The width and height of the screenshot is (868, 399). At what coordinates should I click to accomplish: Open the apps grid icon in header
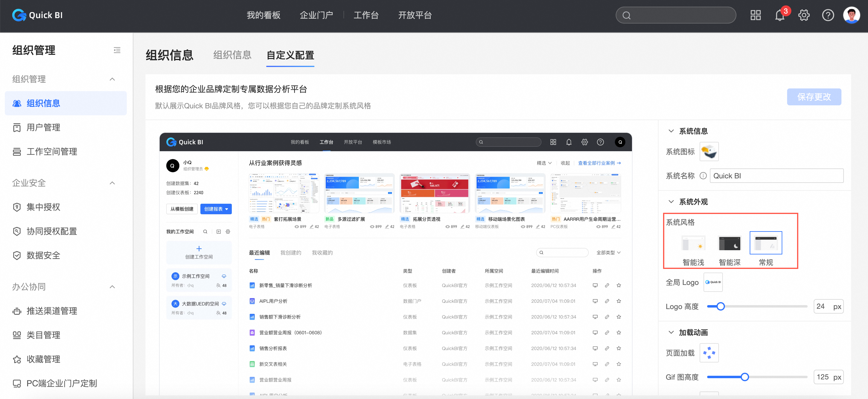point(755,15)
